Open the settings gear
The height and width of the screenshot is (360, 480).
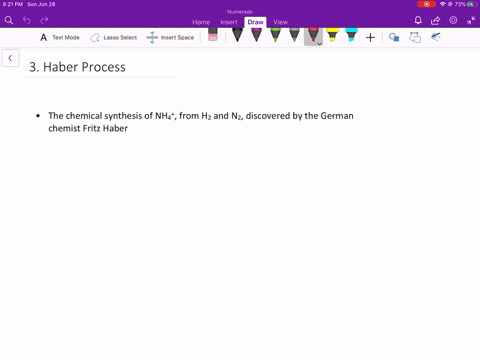[x=453, y=20]
